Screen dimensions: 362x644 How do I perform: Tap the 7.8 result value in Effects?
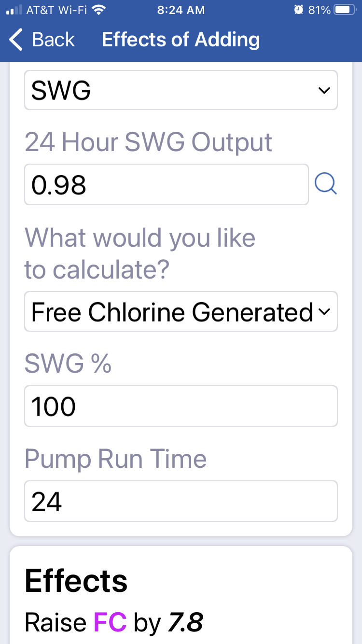pyautogui.click(x=185, y=622)
